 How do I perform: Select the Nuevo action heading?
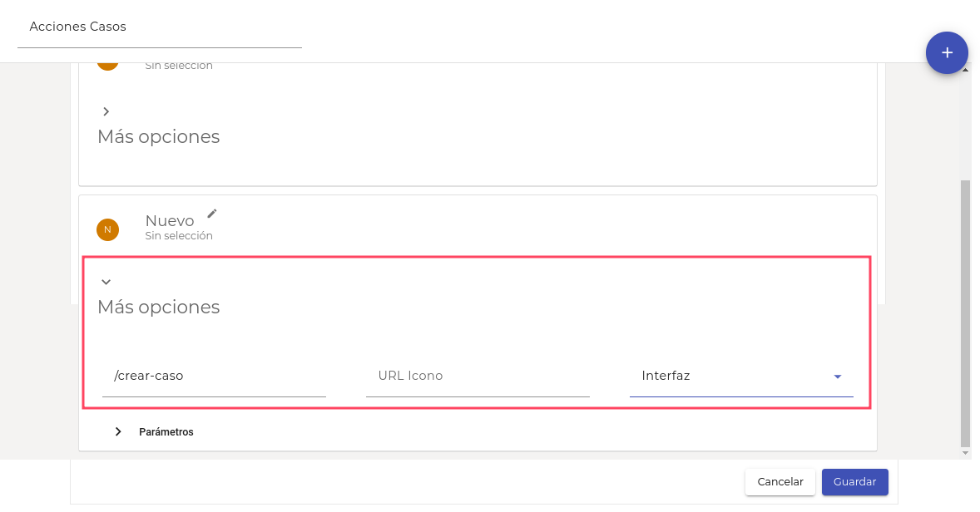[170, 221]
